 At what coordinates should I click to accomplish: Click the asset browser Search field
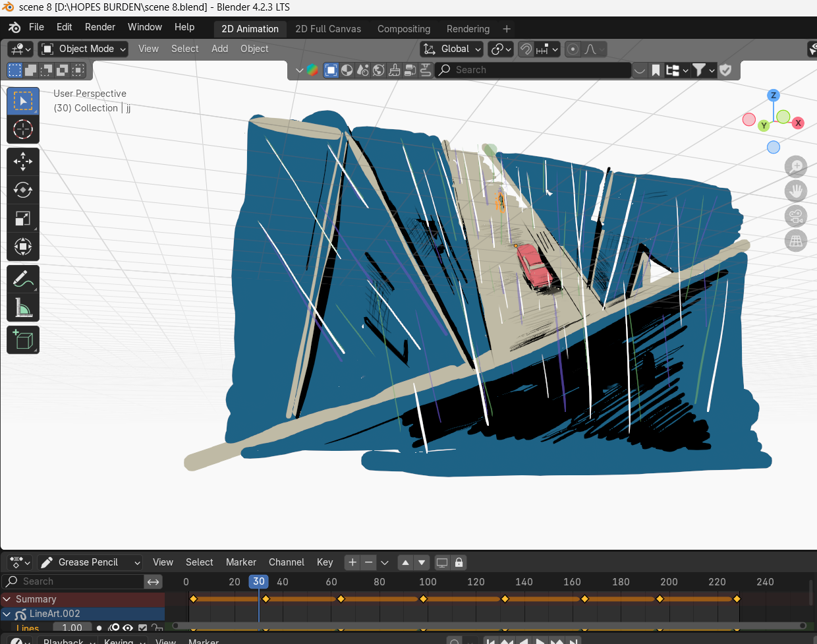[x=534, y=70]
